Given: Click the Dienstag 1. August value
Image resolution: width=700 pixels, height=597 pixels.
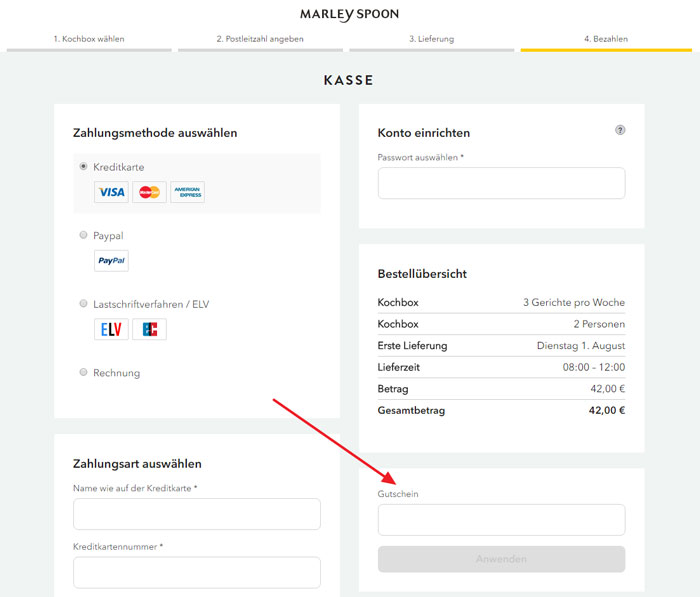Looking at the screenshot, I should [581, 346].
